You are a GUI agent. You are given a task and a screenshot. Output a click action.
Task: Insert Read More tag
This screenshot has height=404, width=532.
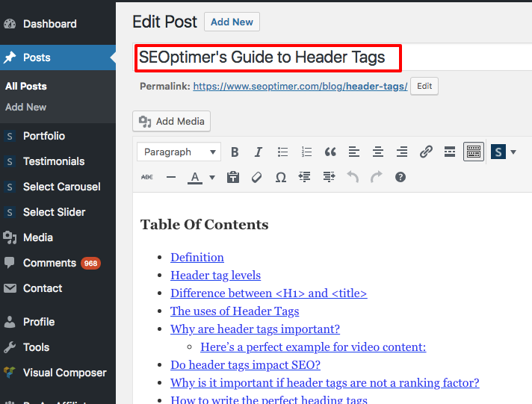(x=450, y=152)
